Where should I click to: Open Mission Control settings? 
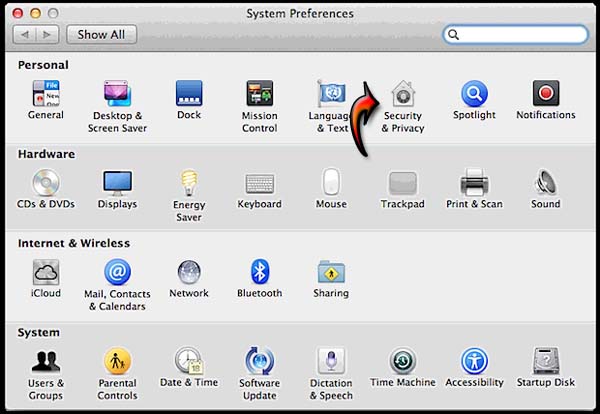pyautogui.click(x=260, y=95)
